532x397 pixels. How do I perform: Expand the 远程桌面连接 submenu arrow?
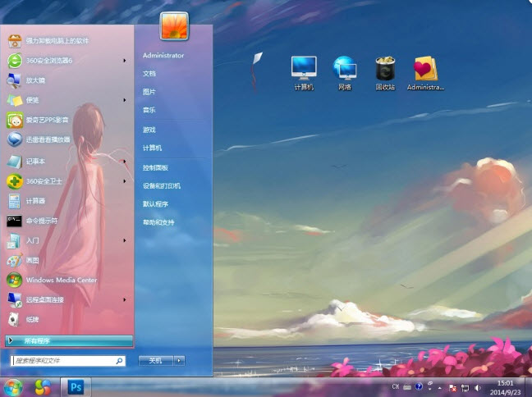pos(125,299)
